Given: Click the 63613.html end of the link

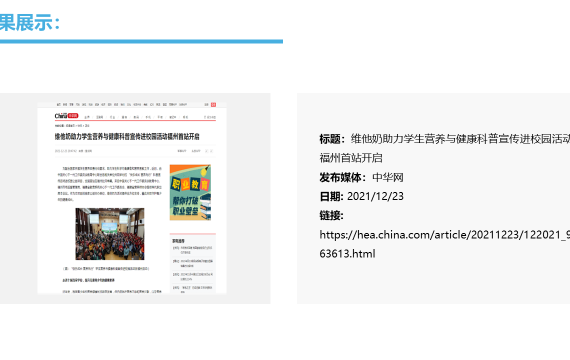Looking at the screenshot, I should click(x=347, y=253).
